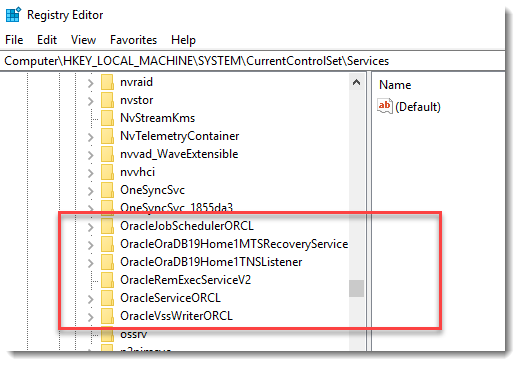
Task: Open the File menu
Action: [14, 40]
